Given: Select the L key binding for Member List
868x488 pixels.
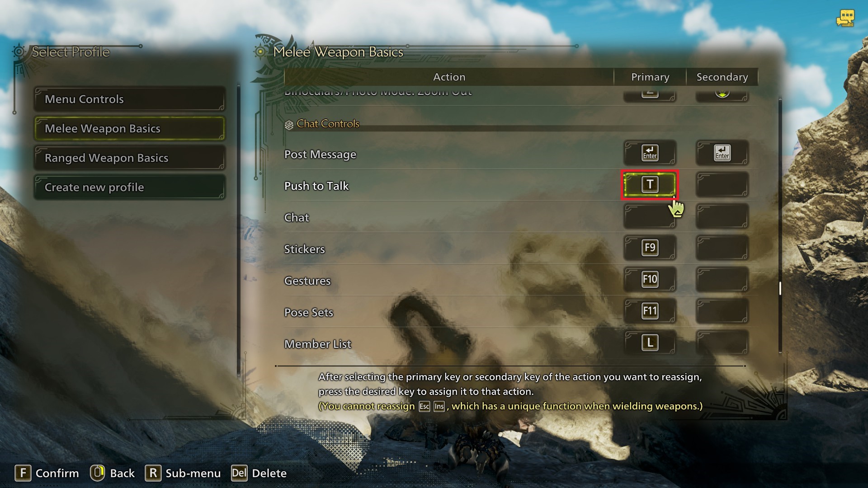Looking at the screenshot, I should tap(650, 343).
